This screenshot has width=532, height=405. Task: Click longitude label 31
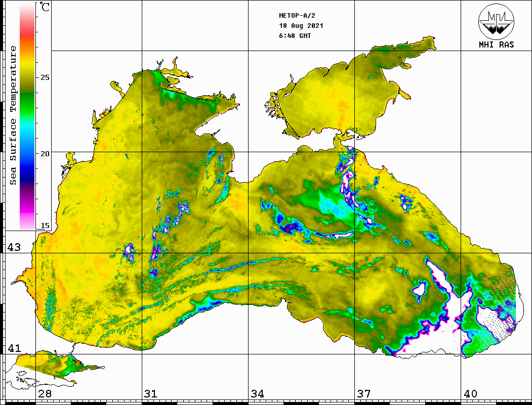pyautogui.click(x=151, y=393)
